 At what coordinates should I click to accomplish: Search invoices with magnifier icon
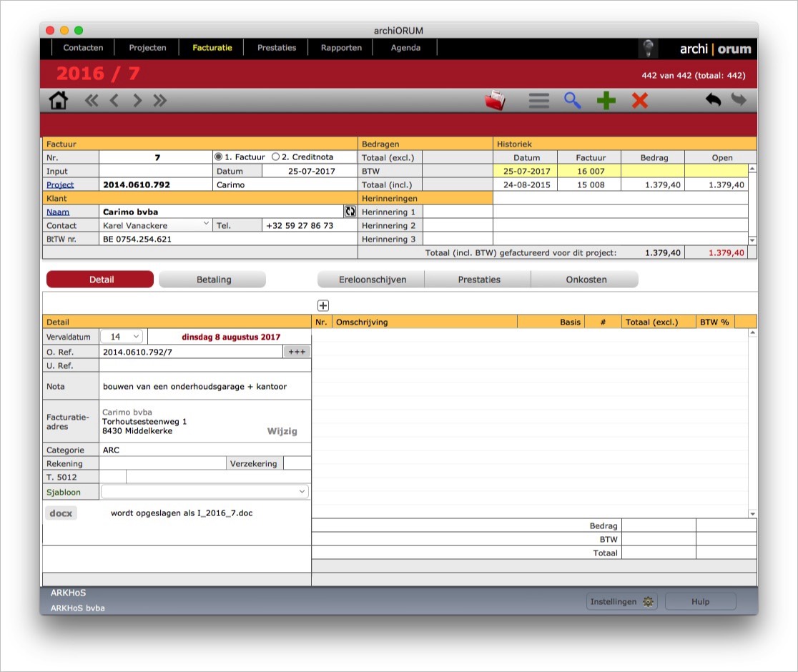pyautogui.click(x=573, y=100)
